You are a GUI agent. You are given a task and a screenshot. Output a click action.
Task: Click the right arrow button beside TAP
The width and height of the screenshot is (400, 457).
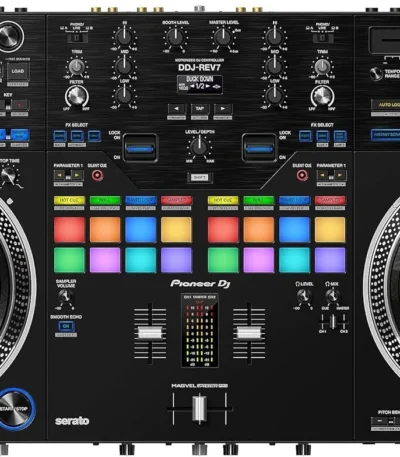[x=223, y=109]
